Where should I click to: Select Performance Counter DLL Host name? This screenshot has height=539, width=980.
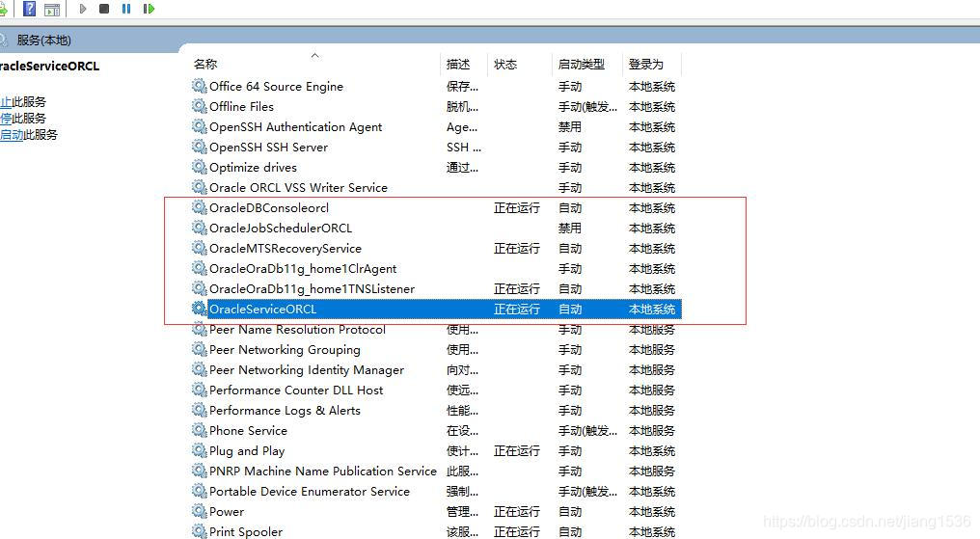(296, 390)
